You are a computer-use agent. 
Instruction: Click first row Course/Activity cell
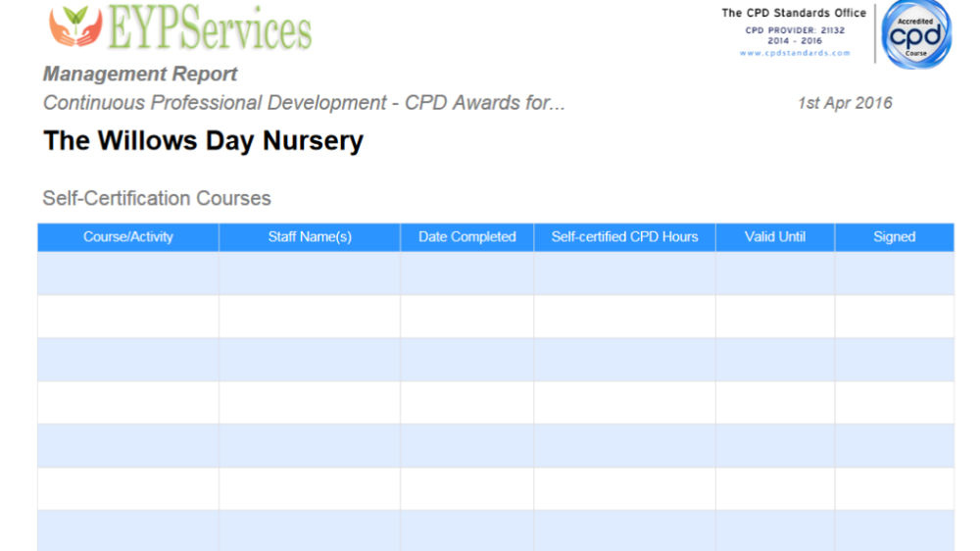128,274
